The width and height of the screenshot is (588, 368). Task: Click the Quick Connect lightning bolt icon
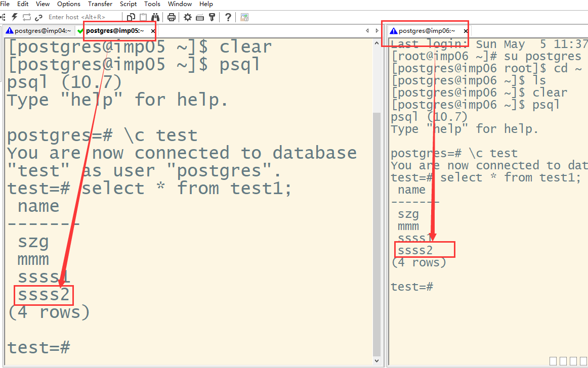15,17
